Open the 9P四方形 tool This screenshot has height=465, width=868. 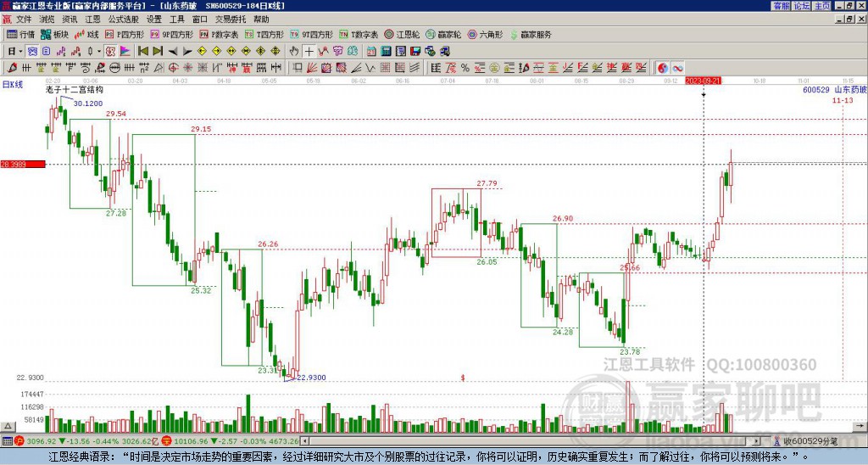click(x=171, y=34)
